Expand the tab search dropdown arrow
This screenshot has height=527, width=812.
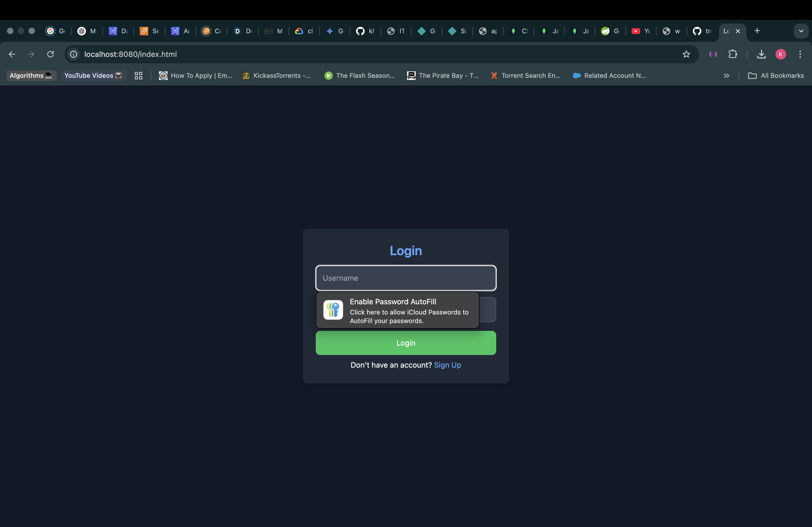click(x=801, y=31)
